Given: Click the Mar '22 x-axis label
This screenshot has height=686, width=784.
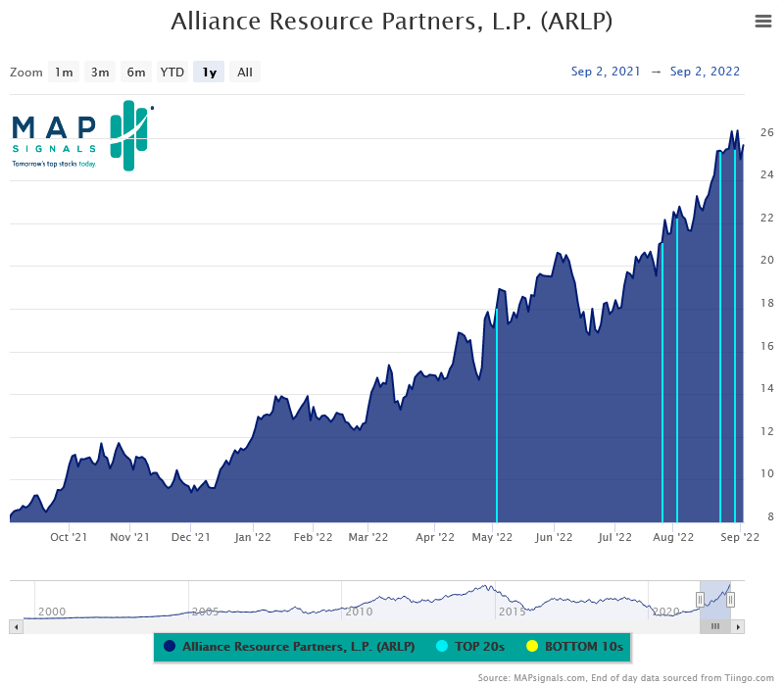Looking at the screenshot, I should click(368, 537).
